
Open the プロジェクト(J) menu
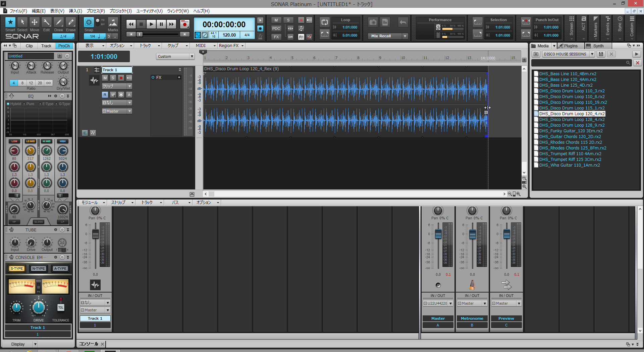tap(120, 11)
